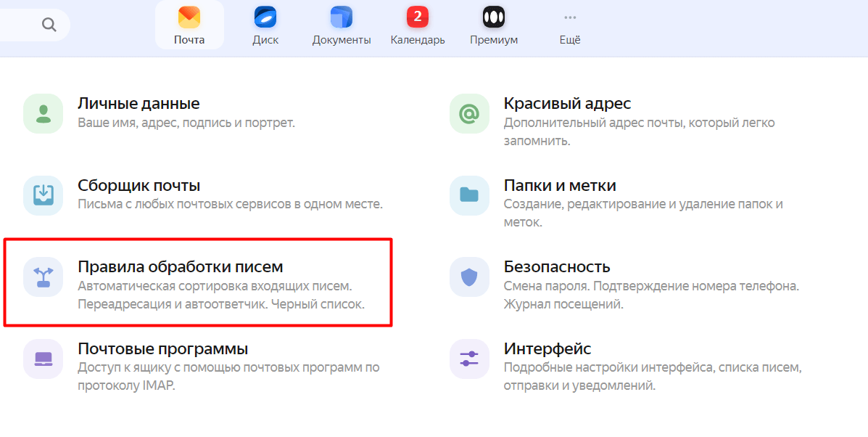Select the Почта tab label
Image resolution: width=868 pixels, height=437 pixels.
(189, 40)
